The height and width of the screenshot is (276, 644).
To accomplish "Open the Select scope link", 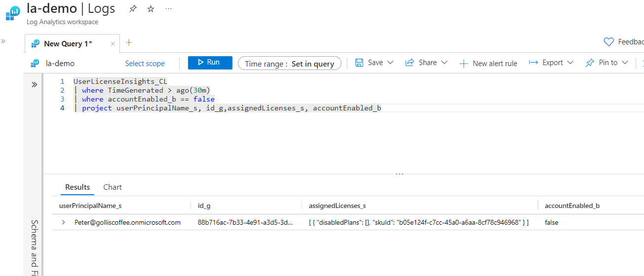I will (145, 63).
